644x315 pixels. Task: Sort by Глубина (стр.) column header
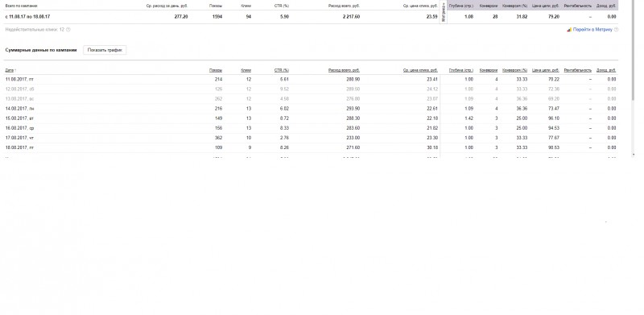point(461,70)
